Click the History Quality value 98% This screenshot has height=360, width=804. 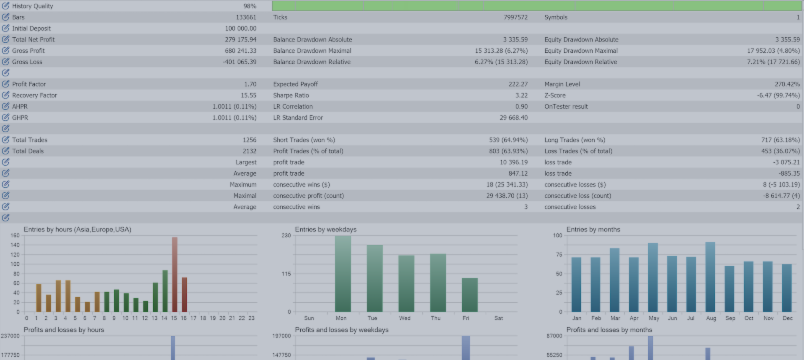pyautogui.click(x=250, y=6)
